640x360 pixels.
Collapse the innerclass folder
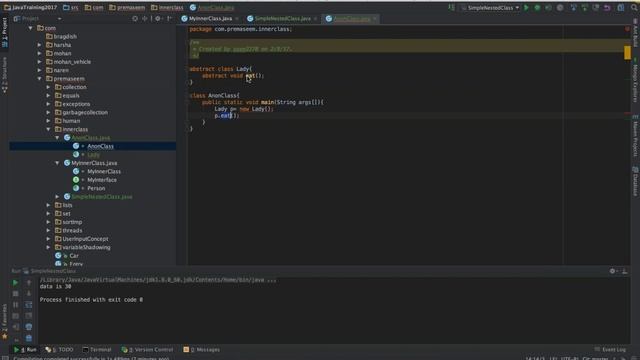[x=49, y=129]
